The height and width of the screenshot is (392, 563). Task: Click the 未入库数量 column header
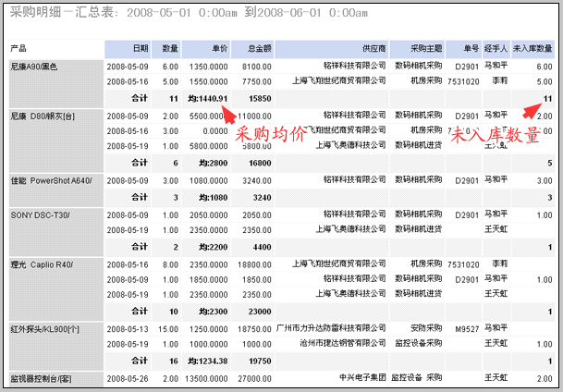click(x=532, y=47)
